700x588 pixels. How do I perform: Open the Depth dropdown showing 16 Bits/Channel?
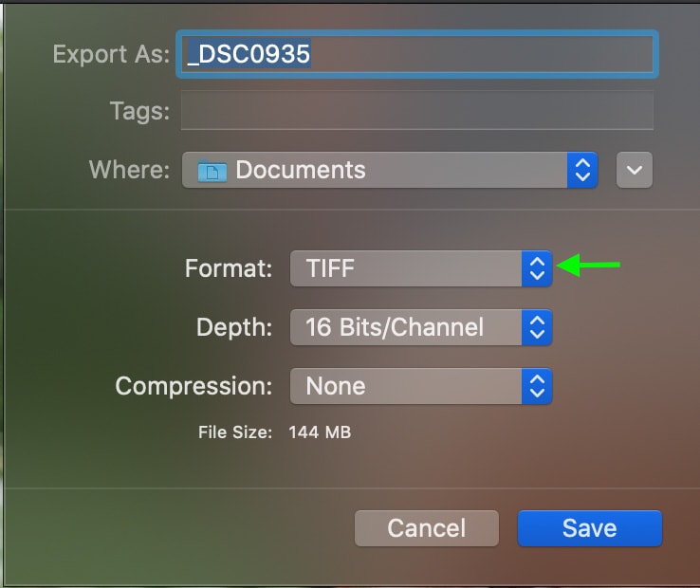point(421,327)
